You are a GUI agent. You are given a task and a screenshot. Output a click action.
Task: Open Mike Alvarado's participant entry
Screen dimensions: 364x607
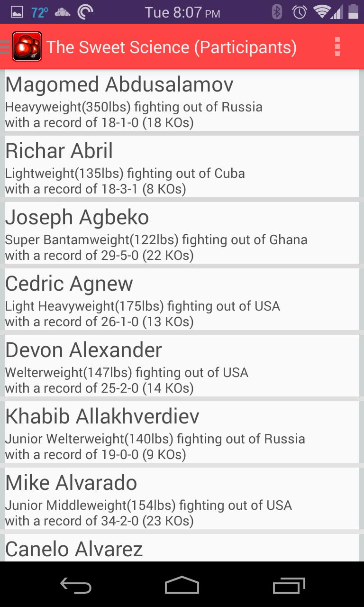(x=182, y=499)
